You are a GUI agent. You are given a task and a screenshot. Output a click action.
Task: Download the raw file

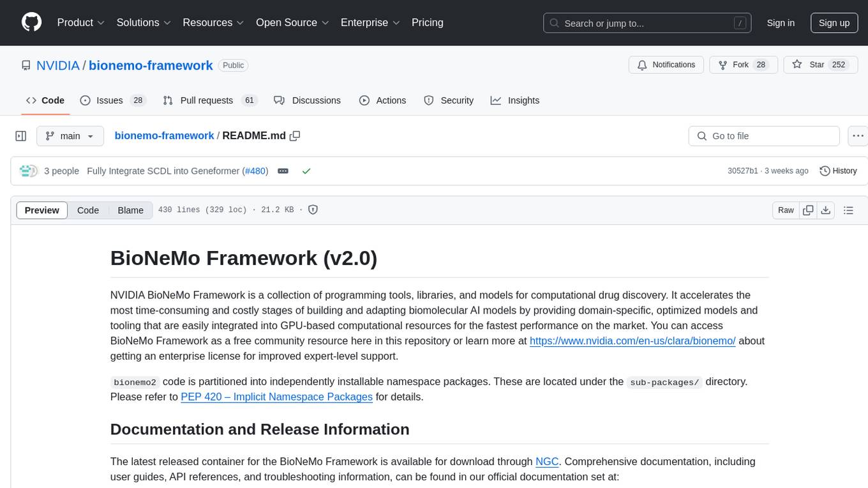click(x=825, y=210)
